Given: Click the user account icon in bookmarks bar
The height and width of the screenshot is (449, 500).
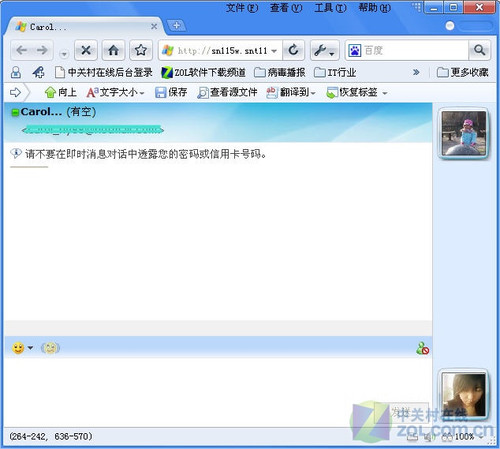Looking at the screenshot, I should [16, 72].
